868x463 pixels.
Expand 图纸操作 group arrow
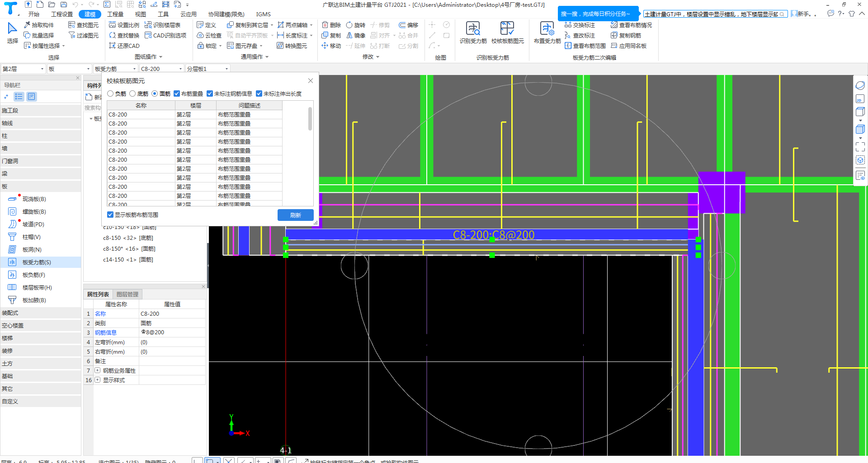click(x=160, y=57)
